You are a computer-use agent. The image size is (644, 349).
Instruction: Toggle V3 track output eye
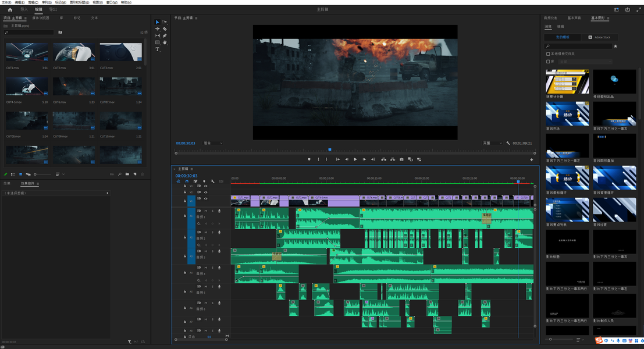pyautogui.click(x=206, y=186)
